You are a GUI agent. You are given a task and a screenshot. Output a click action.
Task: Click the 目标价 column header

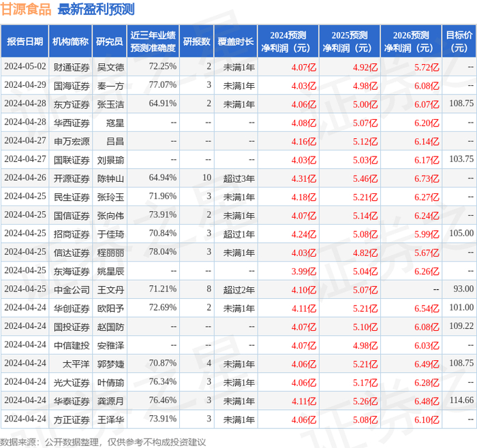coord(459,42)
